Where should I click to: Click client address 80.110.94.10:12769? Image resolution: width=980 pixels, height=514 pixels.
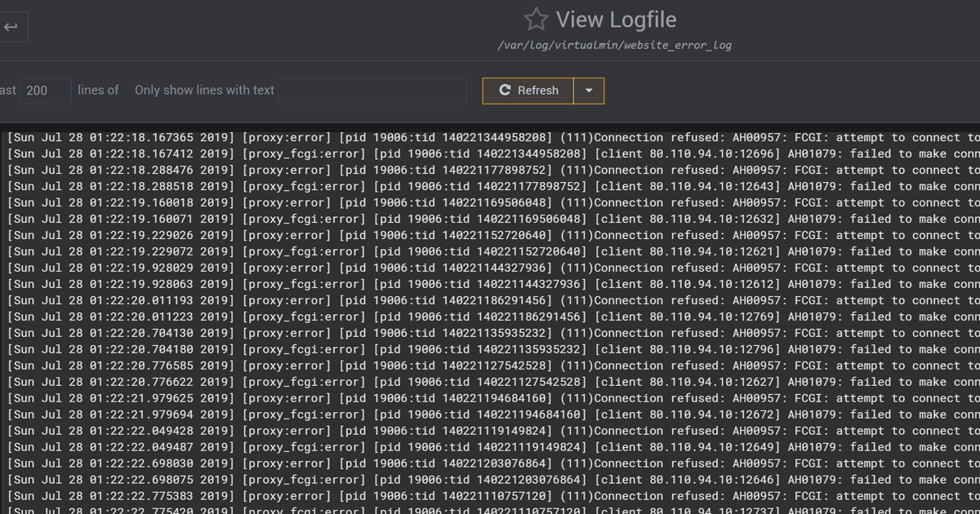[x=712, y=317]
